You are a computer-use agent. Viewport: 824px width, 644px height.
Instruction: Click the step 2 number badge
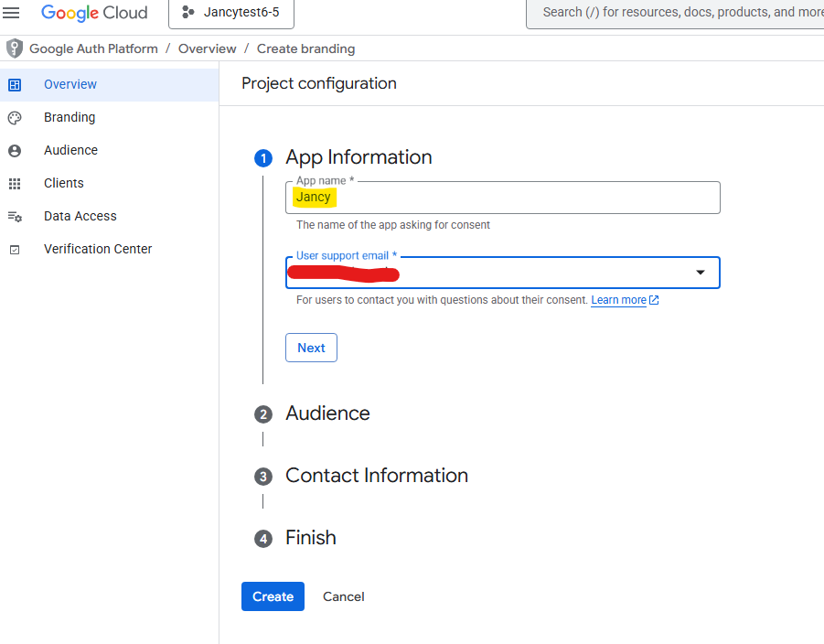coord(263,414)
